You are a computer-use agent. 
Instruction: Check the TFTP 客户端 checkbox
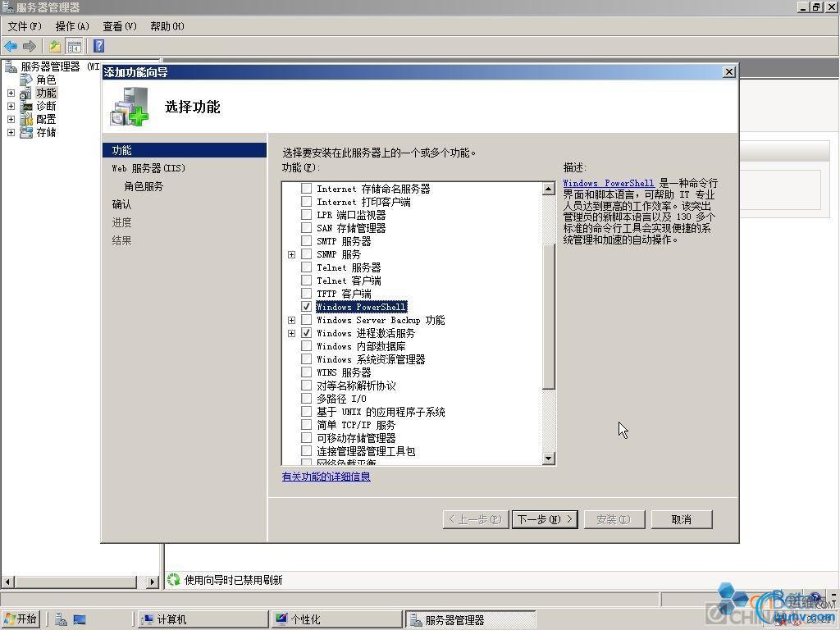click(307, 294)
